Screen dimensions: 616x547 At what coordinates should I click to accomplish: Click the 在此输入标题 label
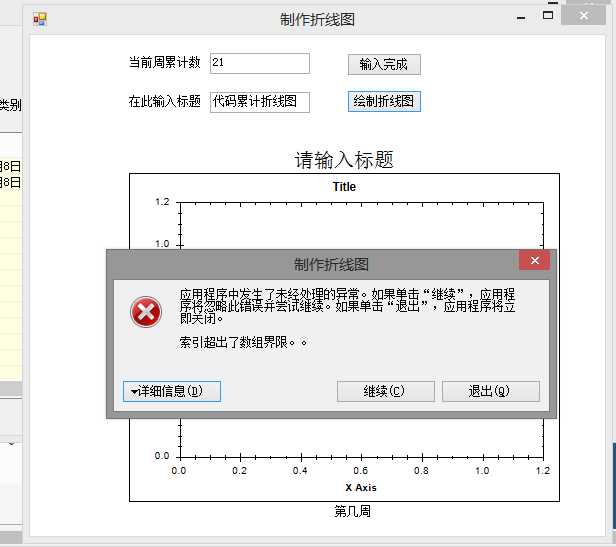click(165, 101)
